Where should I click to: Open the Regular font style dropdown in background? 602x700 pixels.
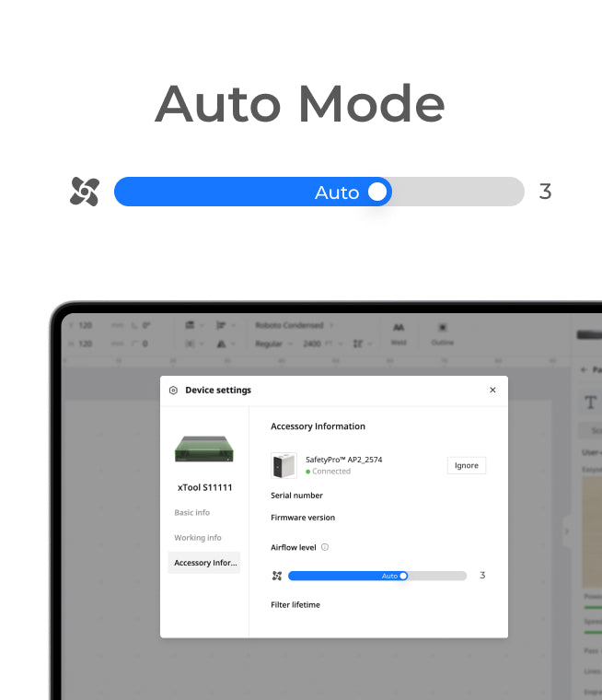point(273,344)
